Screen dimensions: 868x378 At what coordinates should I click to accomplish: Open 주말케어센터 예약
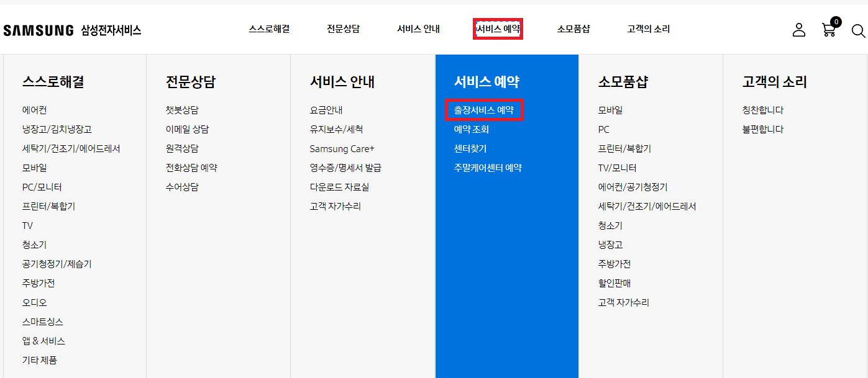click(488, 168)
